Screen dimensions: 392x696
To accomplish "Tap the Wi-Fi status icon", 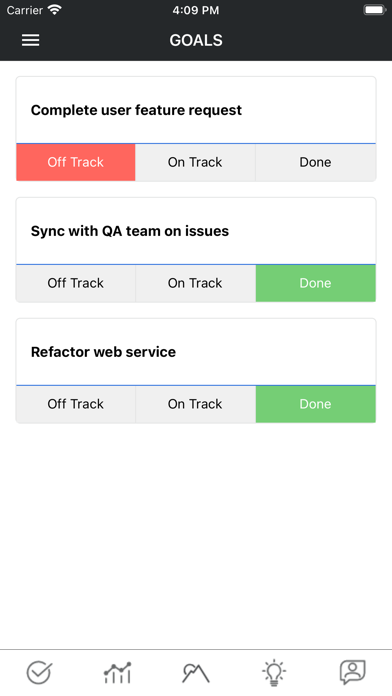I will coord(55,10).
